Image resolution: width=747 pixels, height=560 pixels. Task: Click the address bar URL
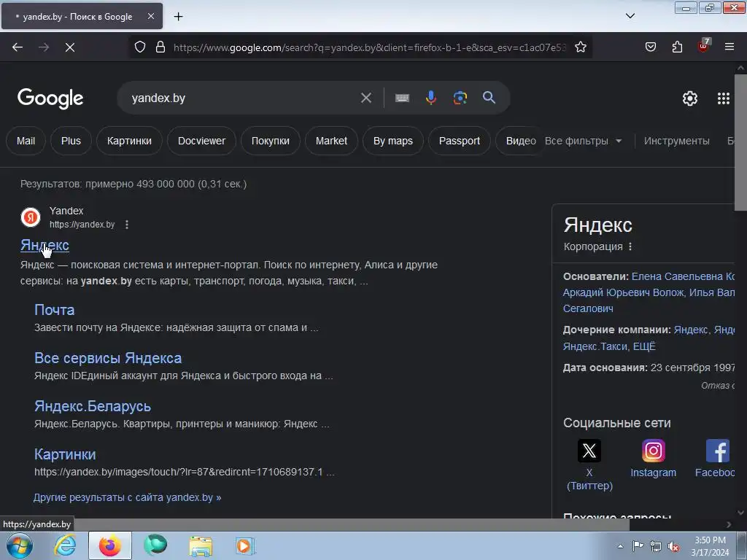370,47
